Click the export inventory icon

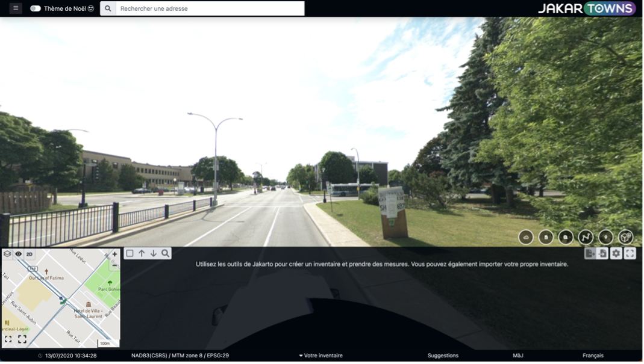coord(589,254)
